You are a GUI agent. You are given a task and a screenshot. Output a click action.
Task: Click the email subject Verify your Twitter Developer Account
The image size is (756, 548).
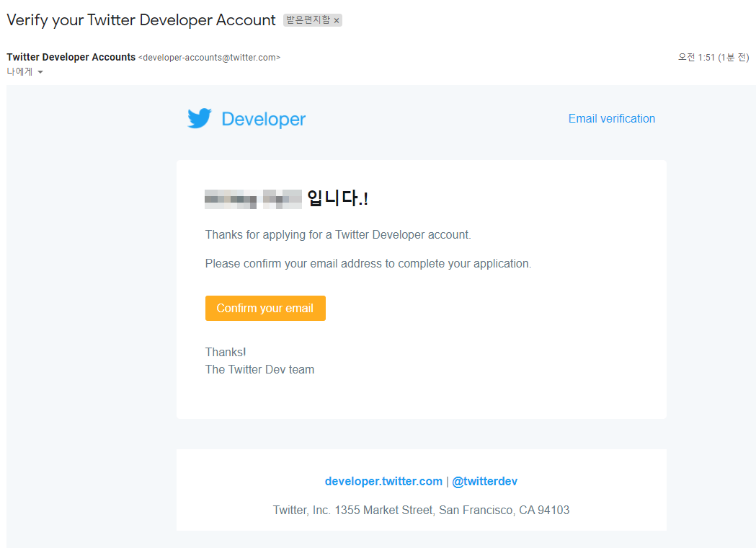click(x=141, y=20)
